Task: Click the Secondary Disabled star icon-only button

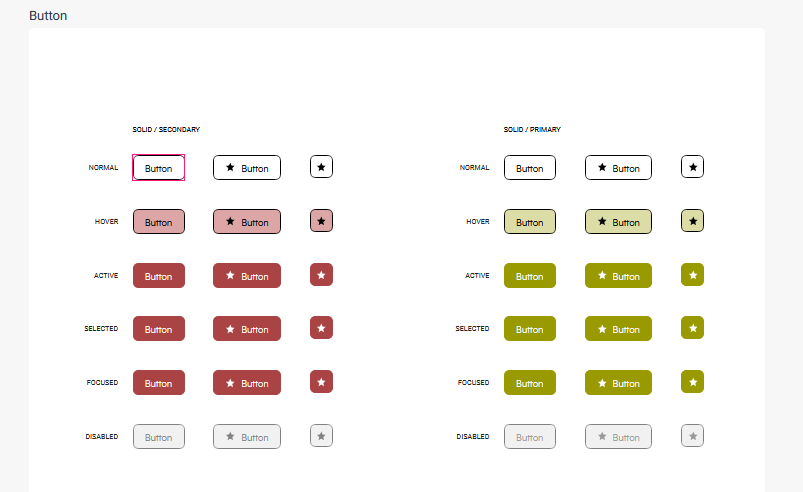Action: (321, 436)
